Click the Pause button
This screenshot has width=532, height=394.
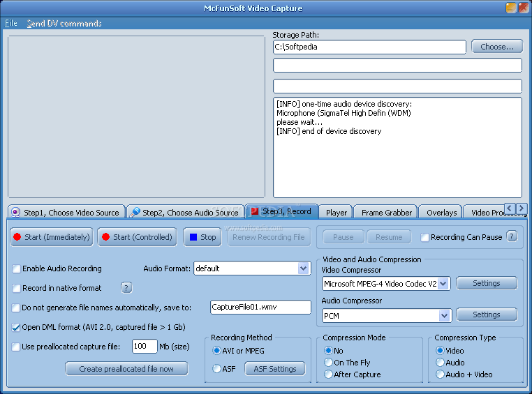point(343,237)
